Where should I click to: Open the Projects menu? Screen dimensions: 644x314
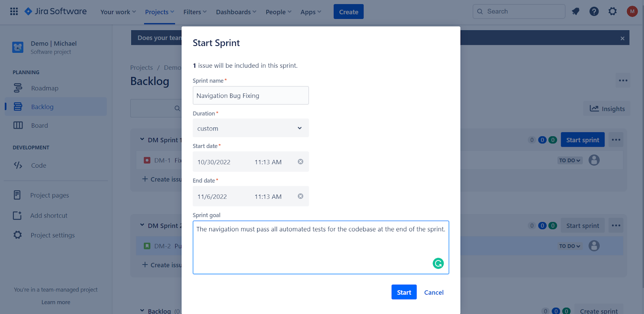159,12
